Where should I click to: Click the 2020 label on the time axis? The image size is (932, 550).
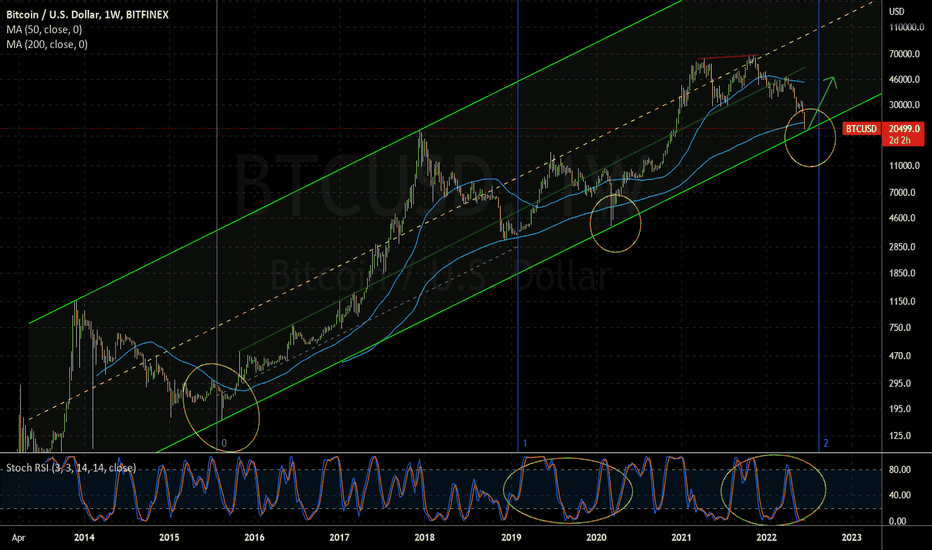(x=596, y=538)
